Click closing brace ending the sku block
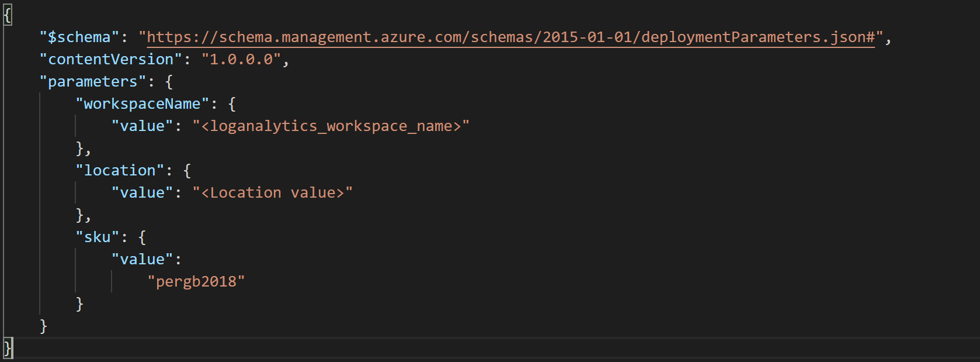Viewport: 980px width, 362px height. tap(79, 304)
